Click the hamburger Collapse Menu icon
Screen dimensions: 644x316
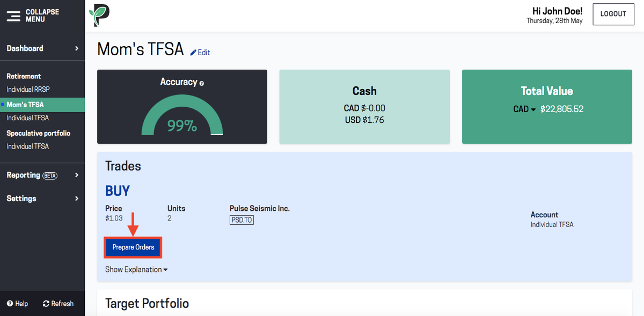[13, 16]
